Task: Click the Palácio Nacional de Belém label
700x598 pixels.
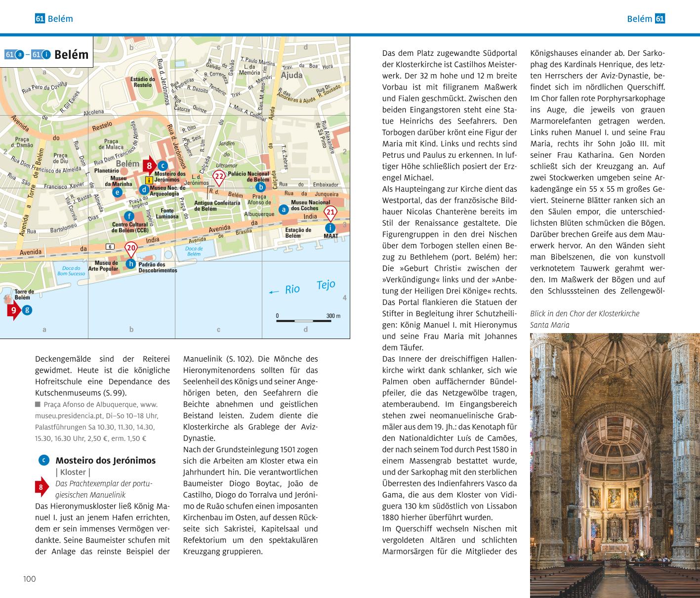Action: [248, 176]
